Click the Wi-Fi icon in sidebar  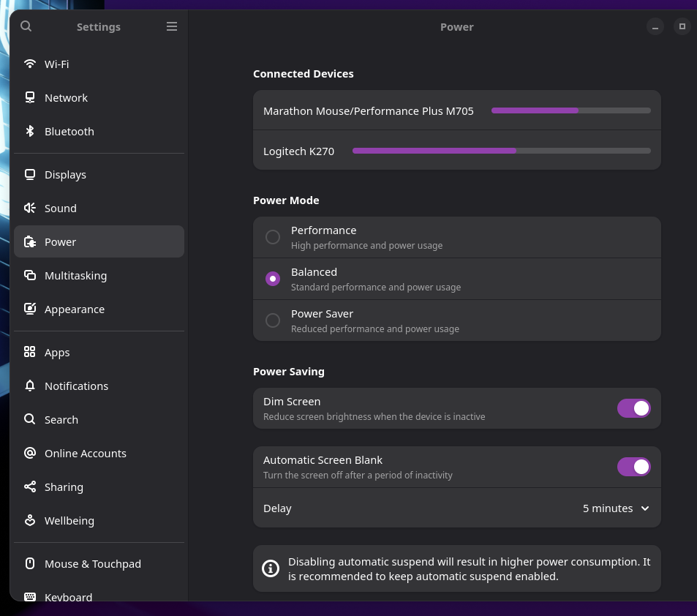pos(30,64)
